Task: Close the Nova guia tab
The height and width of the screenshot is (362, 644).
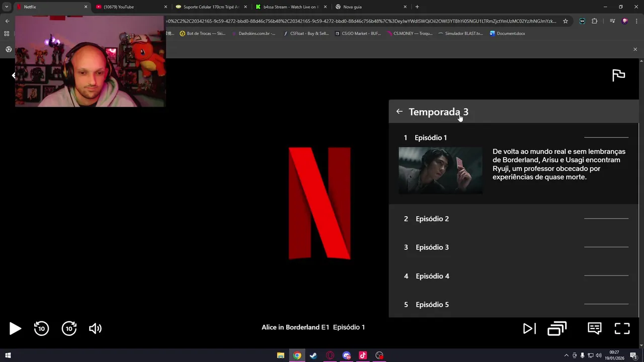Action: tap(405, 7)
